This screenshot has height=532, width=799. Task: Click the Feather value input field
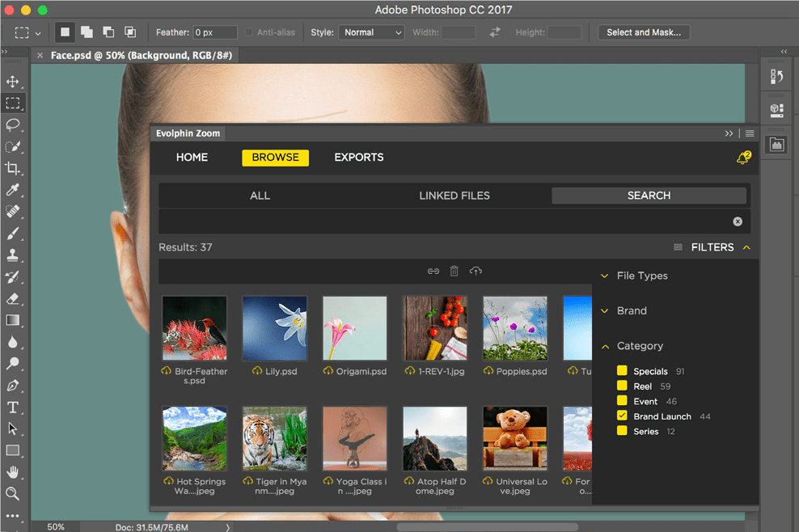point(216,32)
